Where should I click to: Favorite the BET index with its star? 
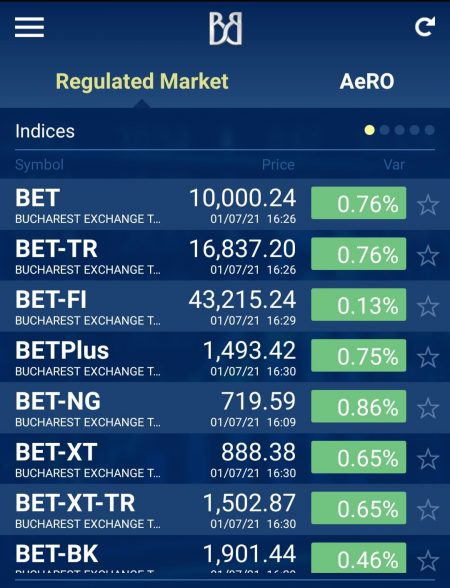(x=428, y=205)
